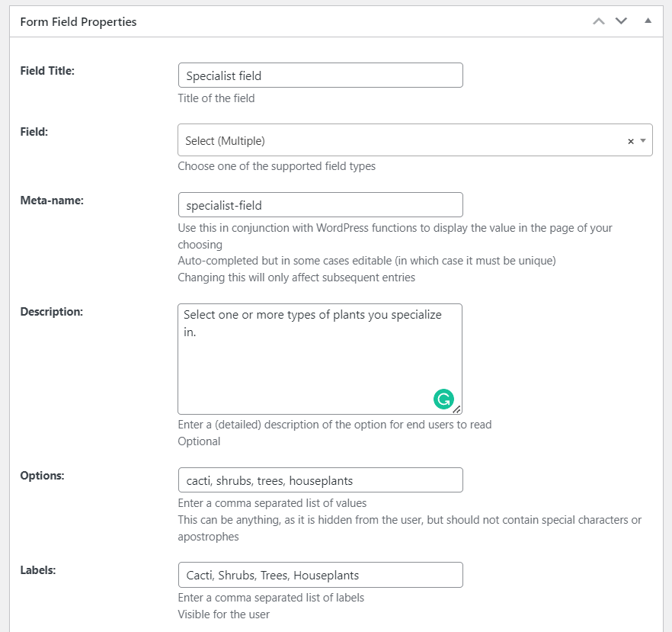The width and height of the screenshot is (672, 632).
Task: Click 'Enter a comma separated list of labels'
Action: pyautogui.click(x=271, y=598)
